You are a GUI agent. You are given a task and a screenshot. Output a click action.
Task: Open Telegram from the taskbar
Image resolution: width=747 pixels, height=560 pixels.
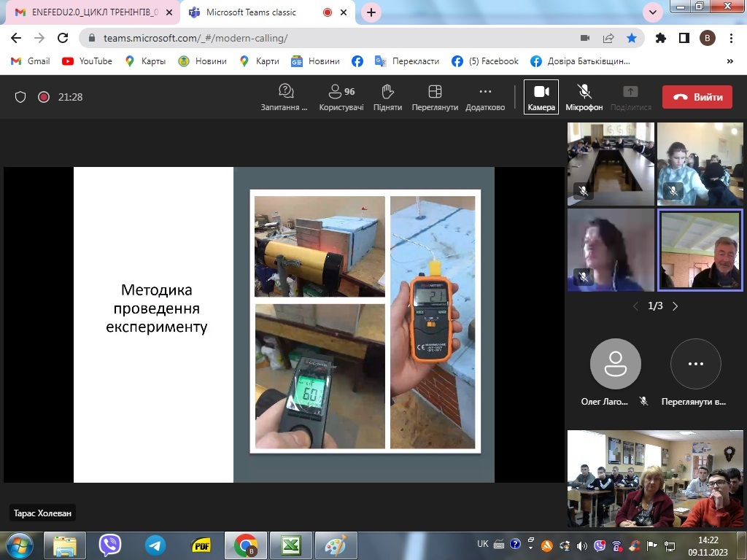(x=155, y=545)
